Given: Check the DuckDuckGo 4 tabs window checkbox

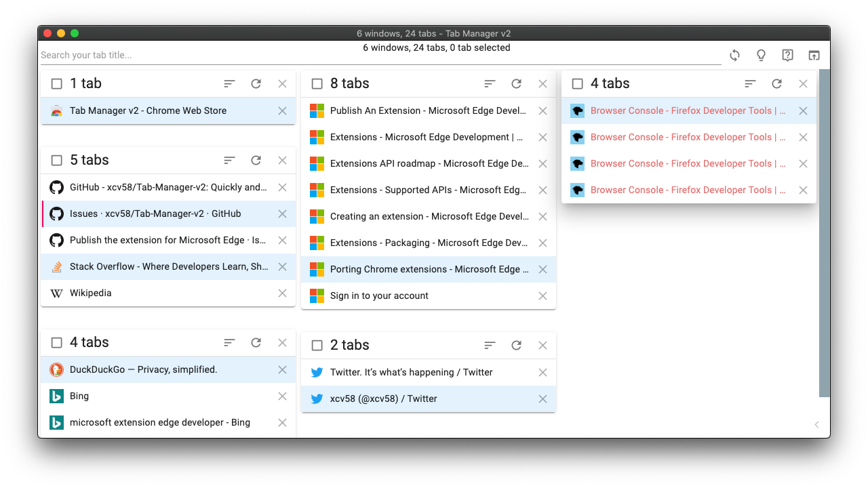Looking at the screenshot, I should click(x=57, y=343).
